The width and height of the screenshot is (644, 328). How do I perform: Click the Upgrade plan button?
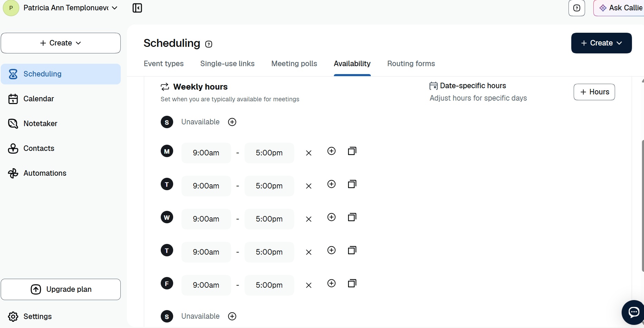coord(61,289)
